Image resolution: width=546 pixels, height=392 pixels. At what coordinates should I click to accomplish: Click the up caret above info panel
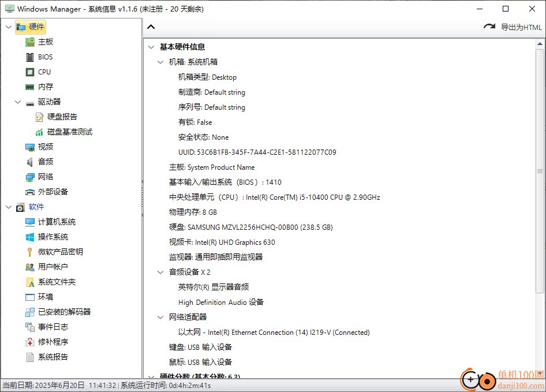tap(151, 27)
